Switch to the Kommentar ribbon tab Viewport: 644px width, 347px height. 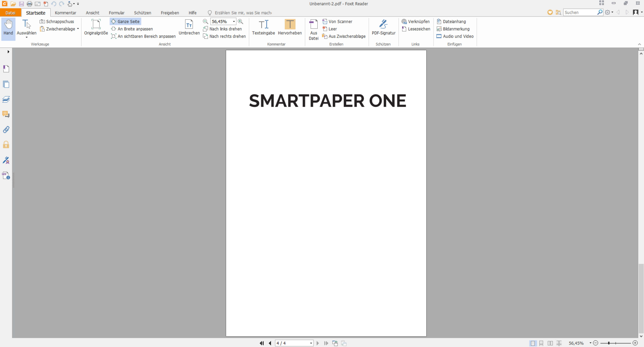(x=66, y=13)
